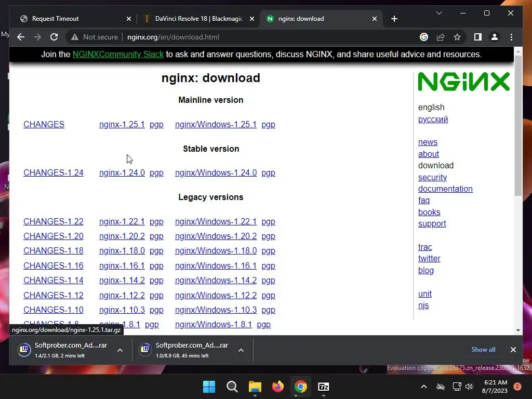The width and height of the screenshot is (532, 399).
Task: Open Chrome three-dot menu
Action: click(511, 37)
